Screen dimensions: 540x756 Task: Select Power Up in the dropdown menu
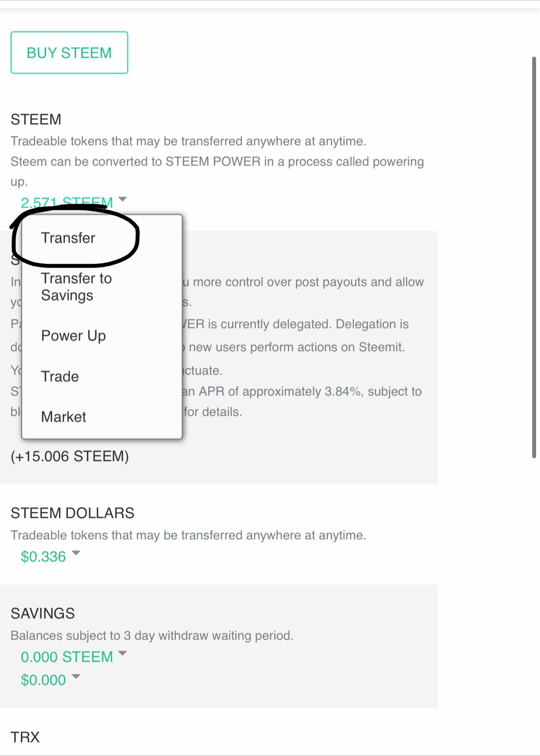tap(73, 336)
